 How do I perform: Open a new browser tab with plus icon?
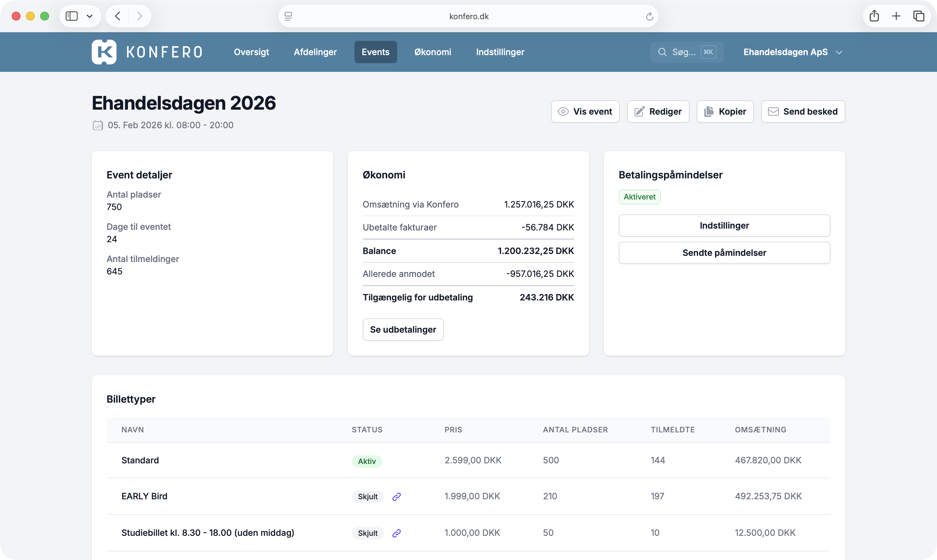pyautogui.click(x=896, y=16)
